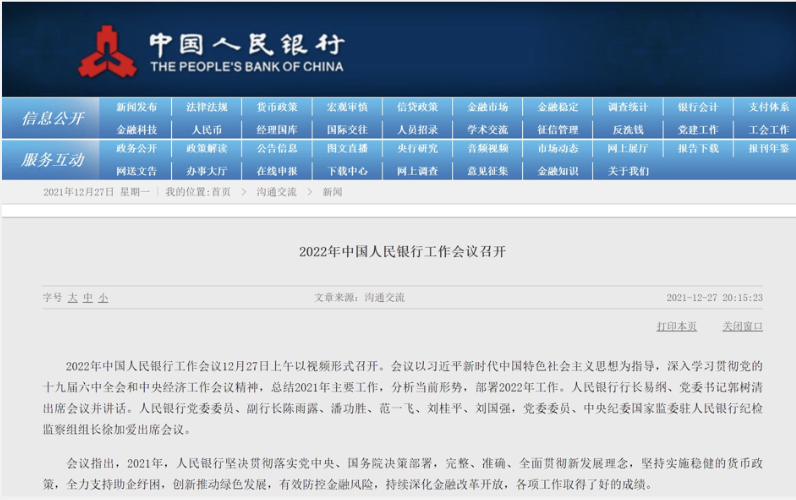Open the 新闻发布 menu item
Screen dimensions: 796x500
tap(137, 107)
